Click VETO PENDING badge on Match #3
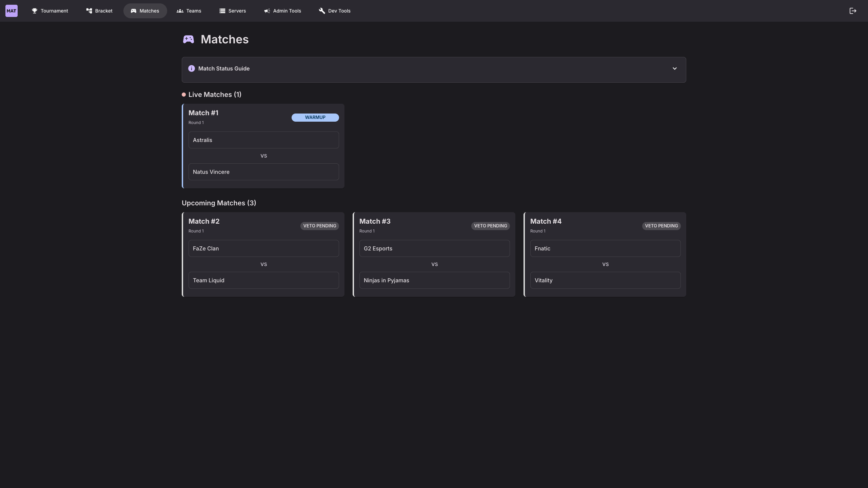The height and width of the screenshot is (488, 868). click(490, 226)
